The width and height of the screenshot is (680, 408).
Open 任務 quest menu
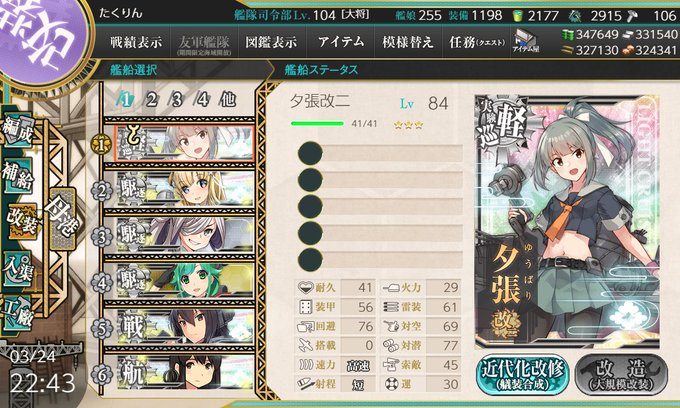[477, 42]
